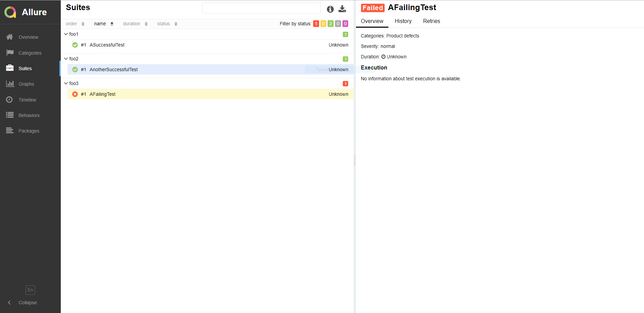Screen dimensions: 644x313
Task: Sort suites by duration
Action: click(x=135, y=24)
